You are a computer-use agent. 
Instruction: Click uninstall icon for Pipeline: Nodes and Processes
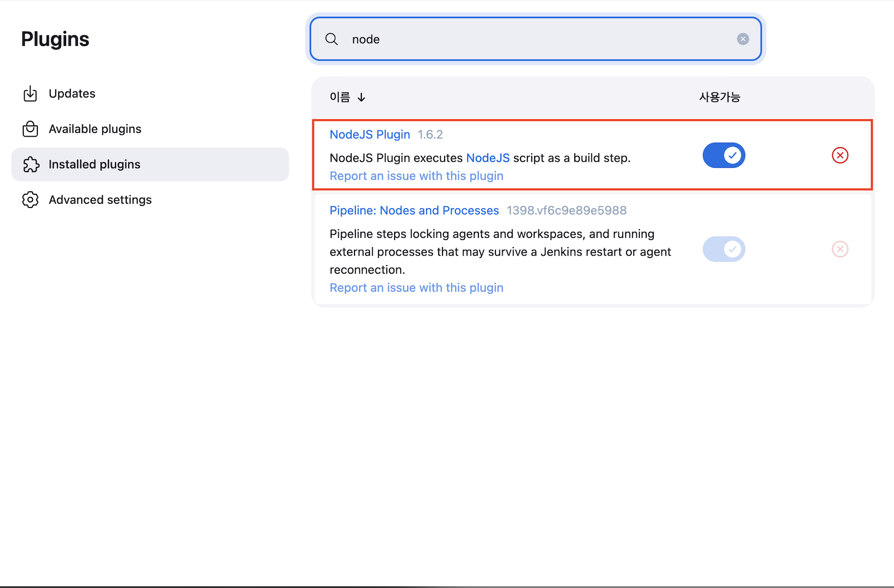(x=840, y=249)
